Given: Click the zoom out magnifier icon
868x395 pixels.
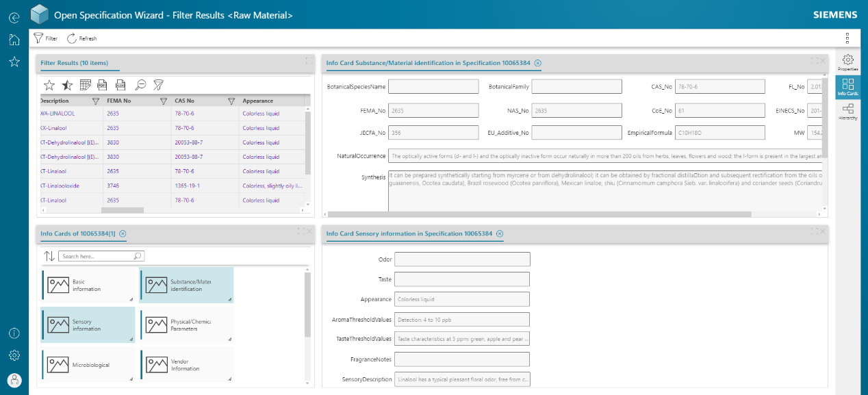Looking at the screenshot, I should tap(140, 85).
